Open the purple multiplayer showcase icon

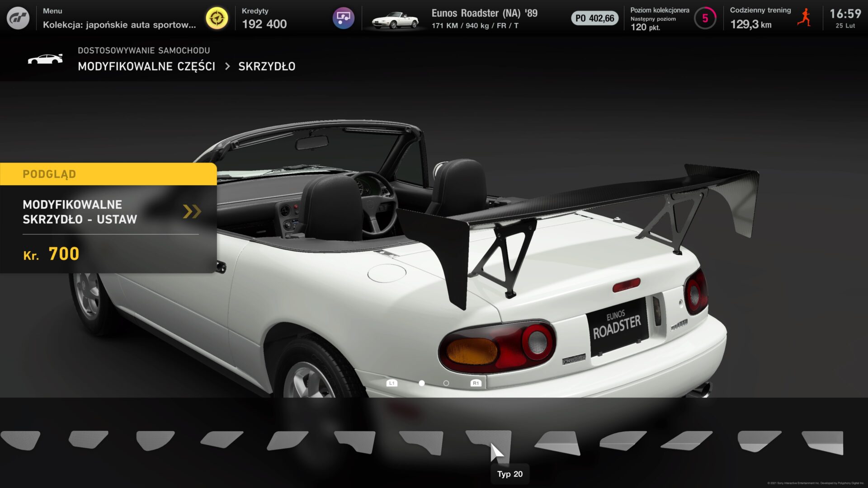344,18
